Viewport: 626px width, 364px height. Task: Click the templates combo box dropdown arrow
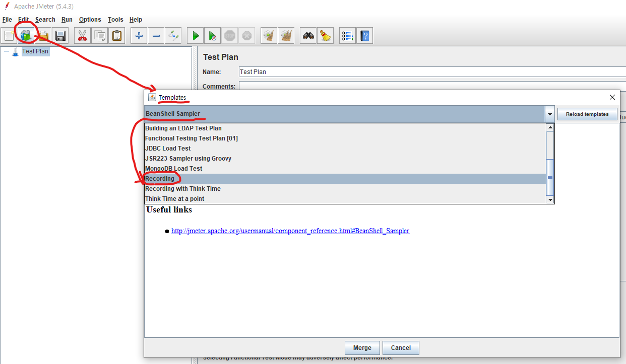click(x=550, y=114)
